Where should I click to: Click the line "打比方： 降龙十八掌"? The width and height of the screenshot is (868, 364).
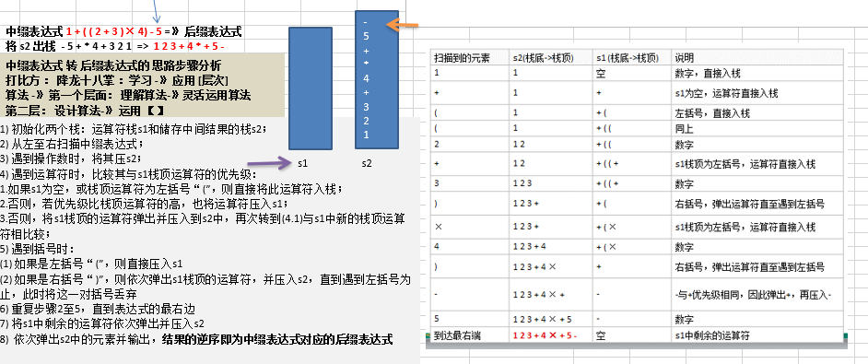click(x=117, y=80)
